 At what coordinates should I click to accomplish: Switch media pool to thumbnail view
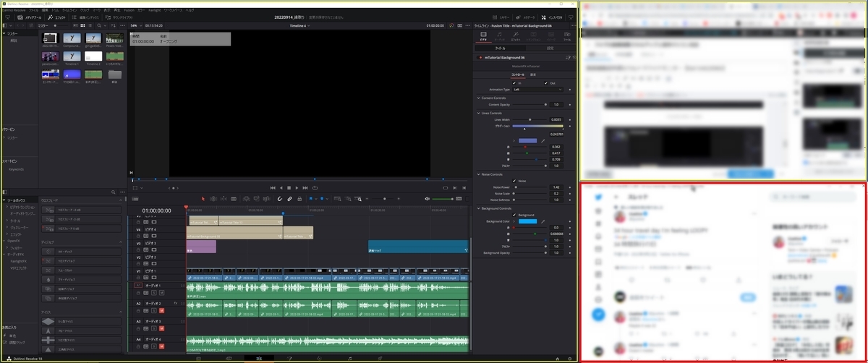click(82, 25)
